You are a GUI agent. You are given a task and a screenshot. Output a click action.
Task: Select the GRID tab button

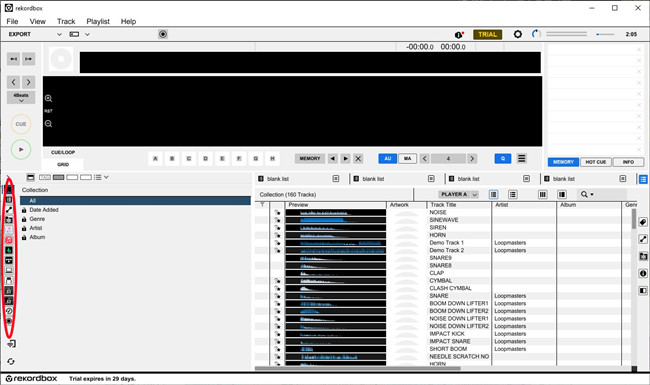click(x=63, y=165)
